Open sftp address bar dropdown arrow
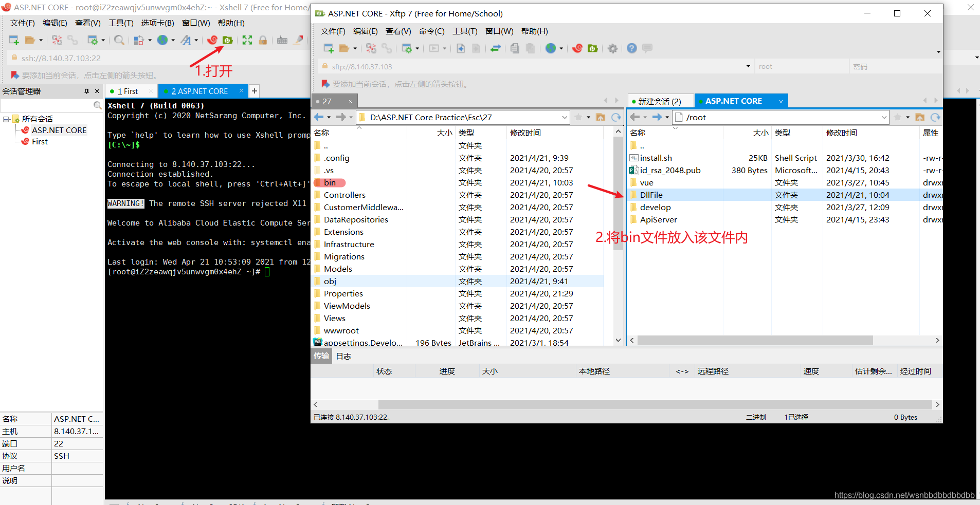980x505 pixels. pos(748,66)
